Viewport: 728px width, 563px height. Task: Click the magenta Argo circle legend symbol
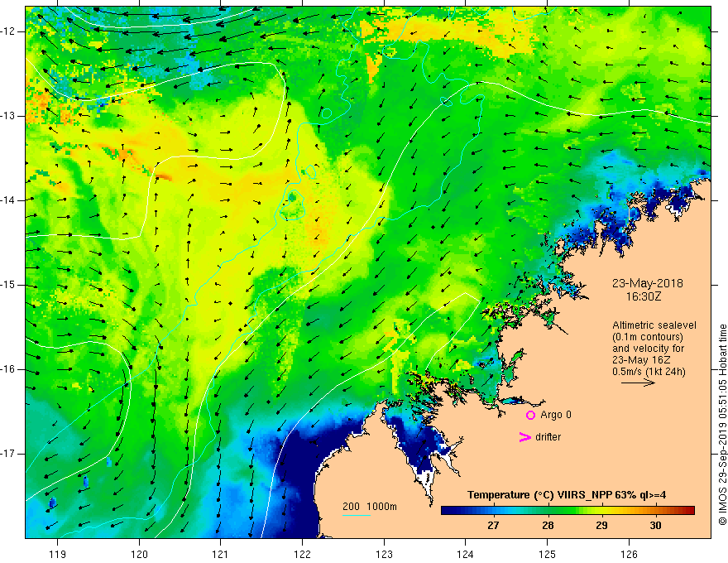pos(530,415)
